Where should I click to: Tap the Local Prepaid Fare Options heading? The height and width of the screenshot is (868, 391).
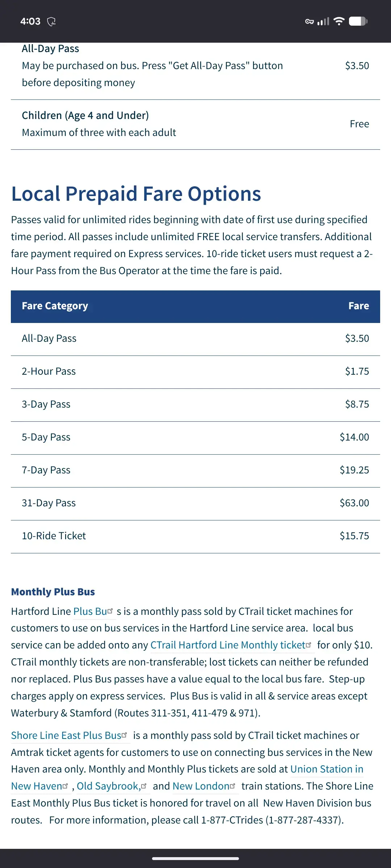[136, 193]
